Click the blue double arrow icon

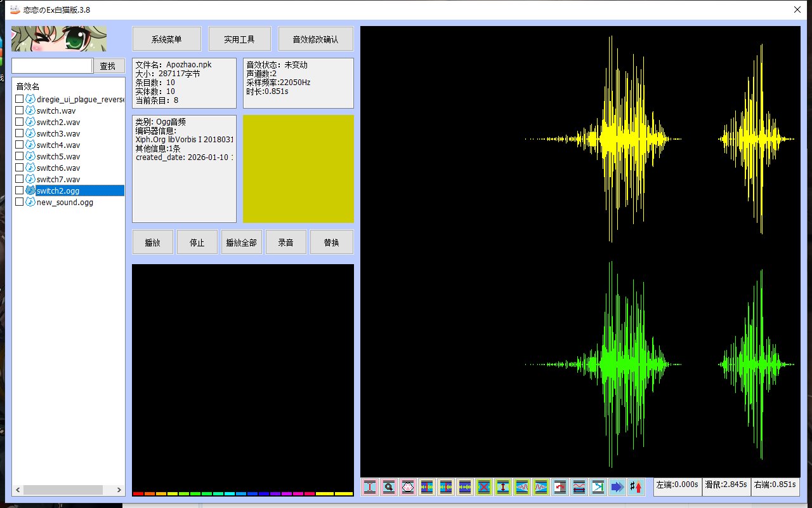click(617, 487)
